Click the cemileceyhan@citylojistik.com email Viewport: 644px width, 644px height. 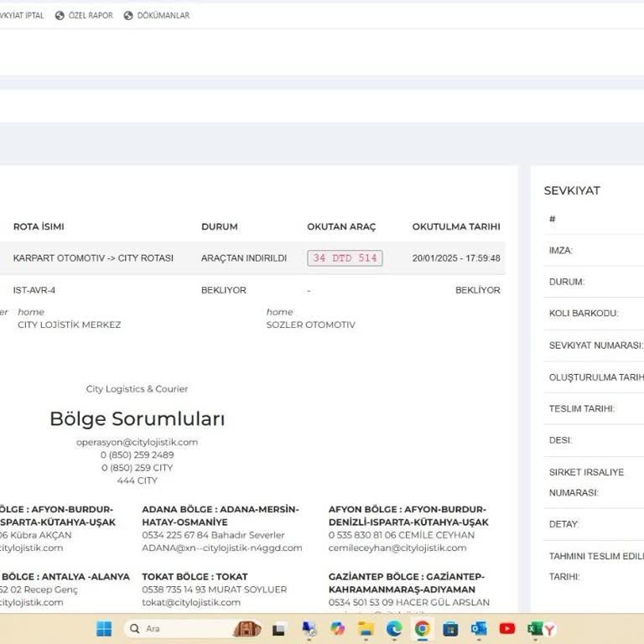[x=397, y=548]
